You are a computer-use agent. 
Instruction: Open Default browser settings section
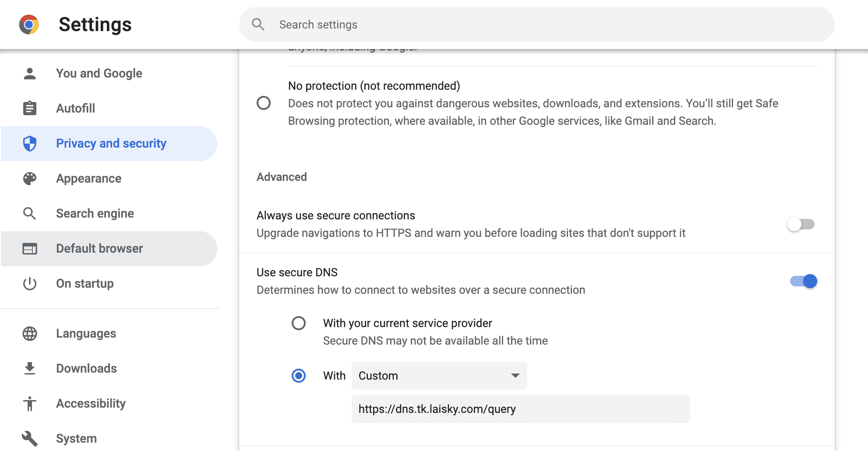[99, 249]
